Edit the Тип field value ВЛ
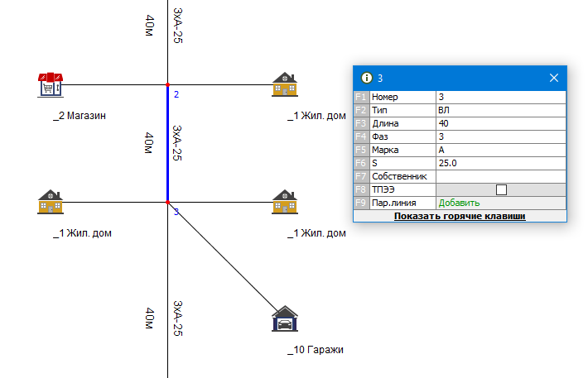Viewport: 588px width, 378px height. (x=501, y=110)
